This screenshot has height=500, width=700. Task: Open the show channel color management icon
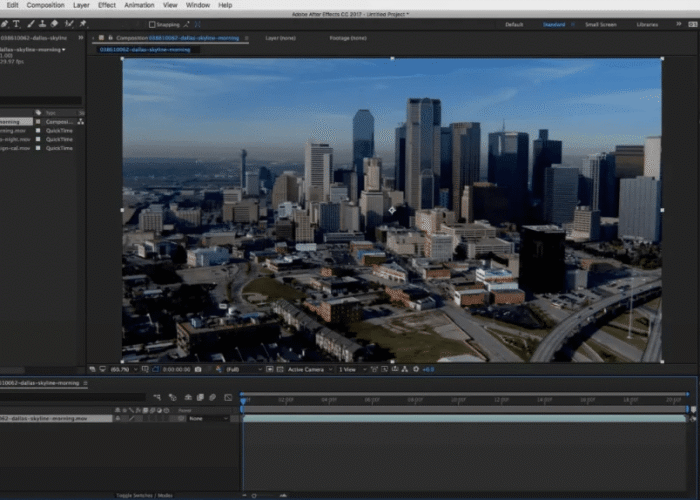coord(218,369)
